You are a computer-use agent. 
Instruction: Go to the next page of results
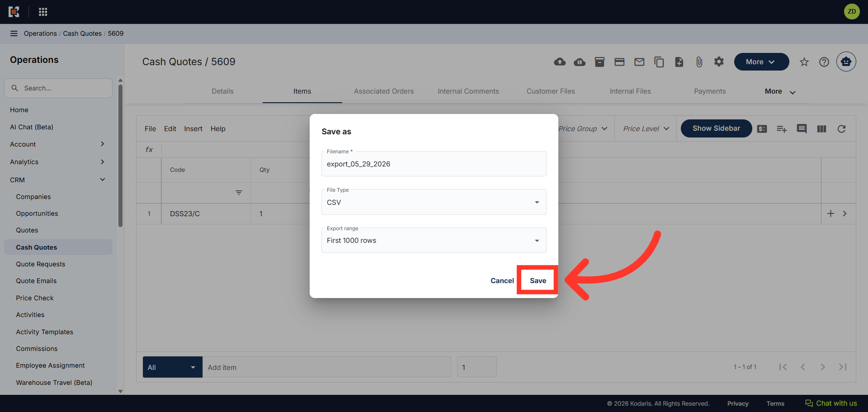(x=823, y=367)
